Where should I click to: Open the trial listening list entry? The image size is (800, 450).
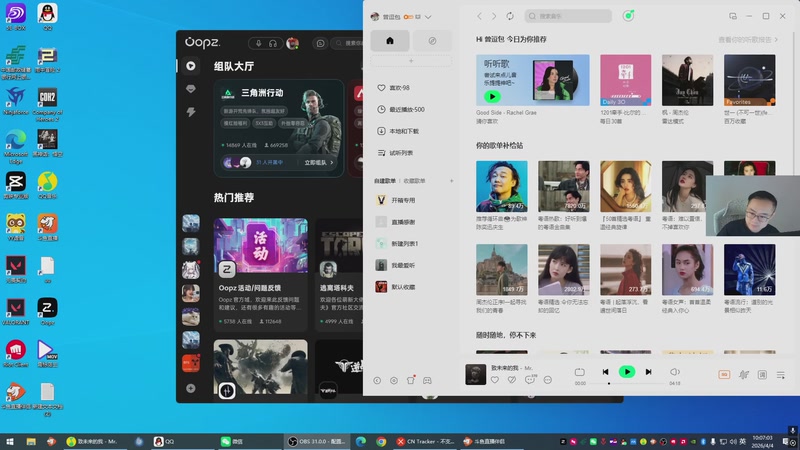(395, 153)
